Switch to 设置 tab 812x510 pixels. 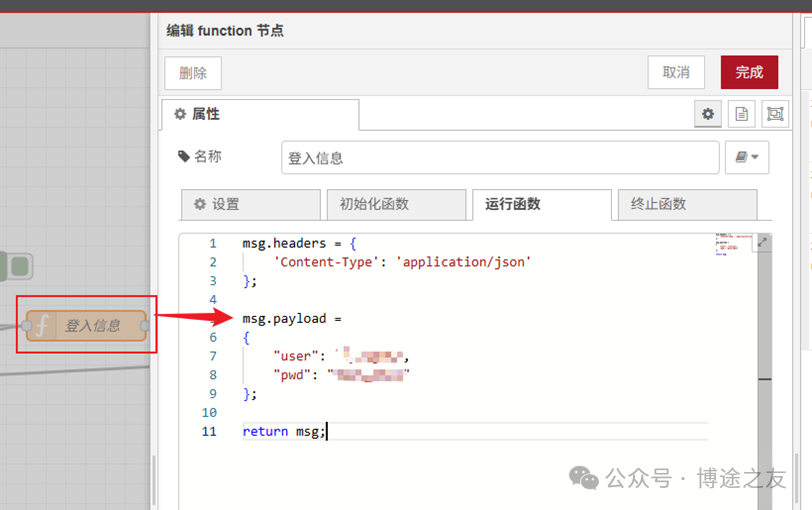point(251,205)
